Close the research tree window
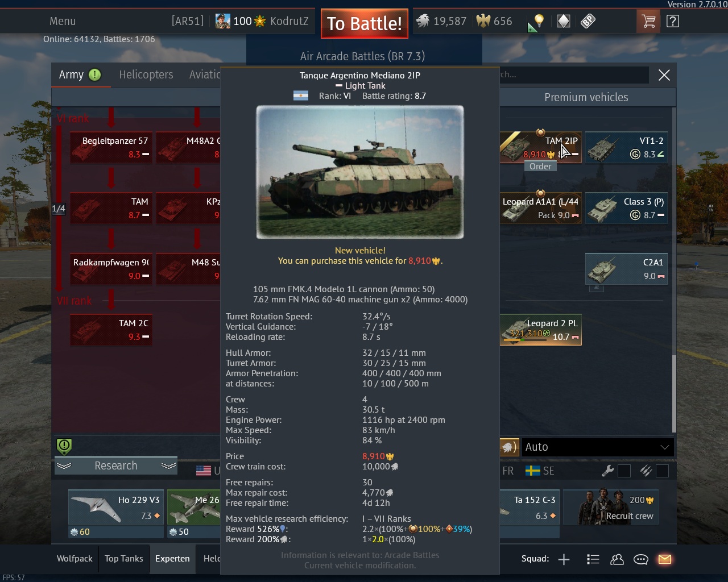The height and width of the screenshot is (582, 728). click(664, 75)
